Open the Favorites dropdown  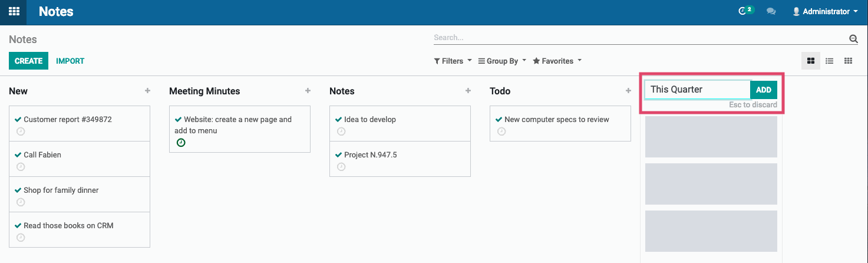click(557, 61)
